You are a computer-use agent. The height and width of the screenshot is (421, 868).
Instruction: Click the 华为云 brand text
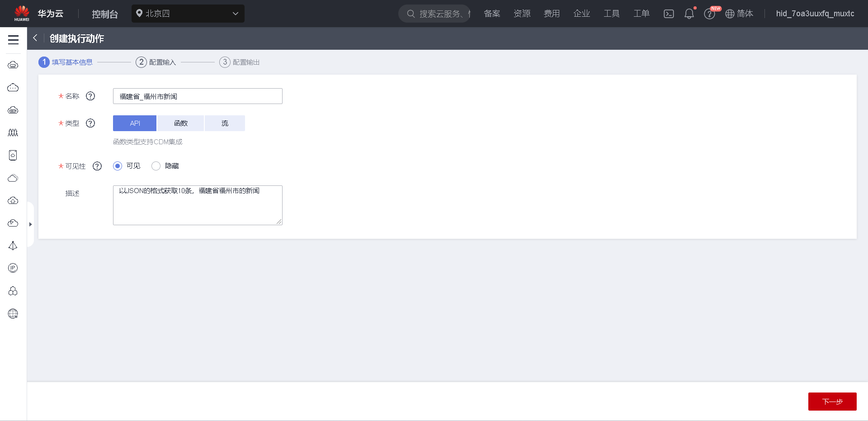point(51,14)
